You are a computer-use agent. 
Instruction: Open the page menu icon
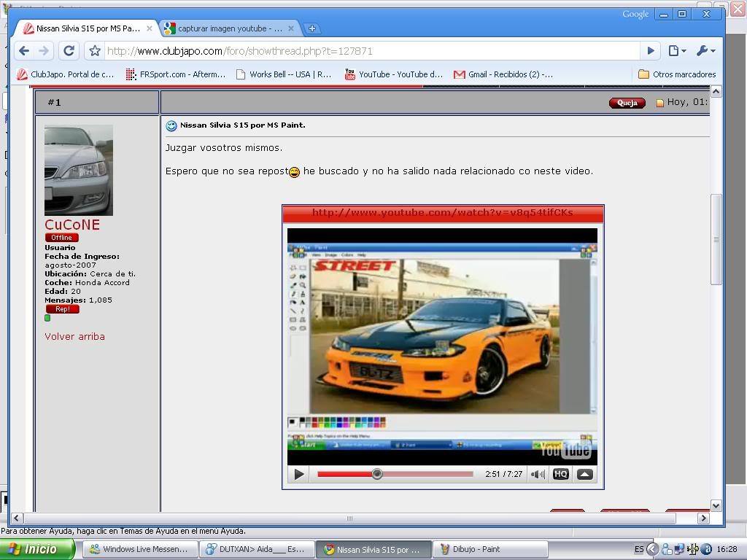676,50
